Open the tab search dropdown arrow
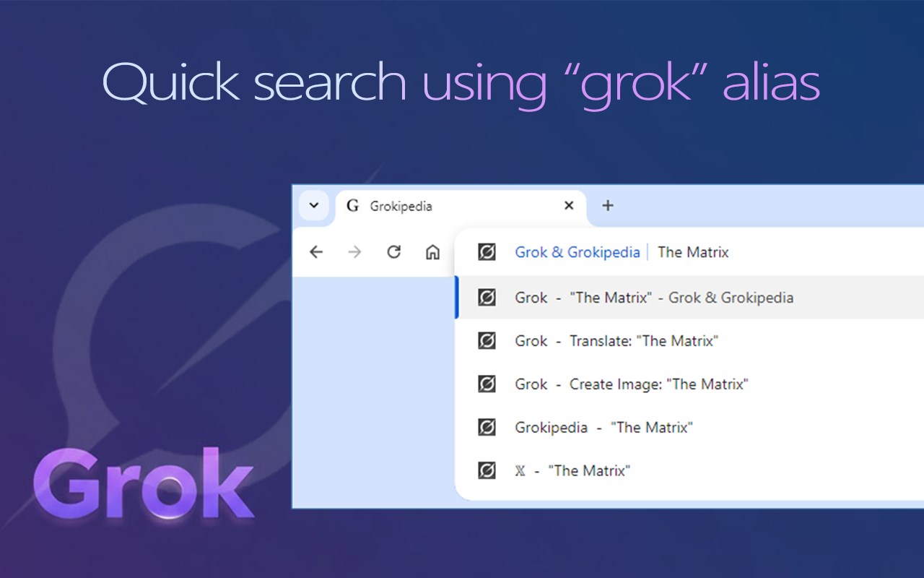This screenshot has width=924, height=578. pyautogui.click(x=314, y=206)
